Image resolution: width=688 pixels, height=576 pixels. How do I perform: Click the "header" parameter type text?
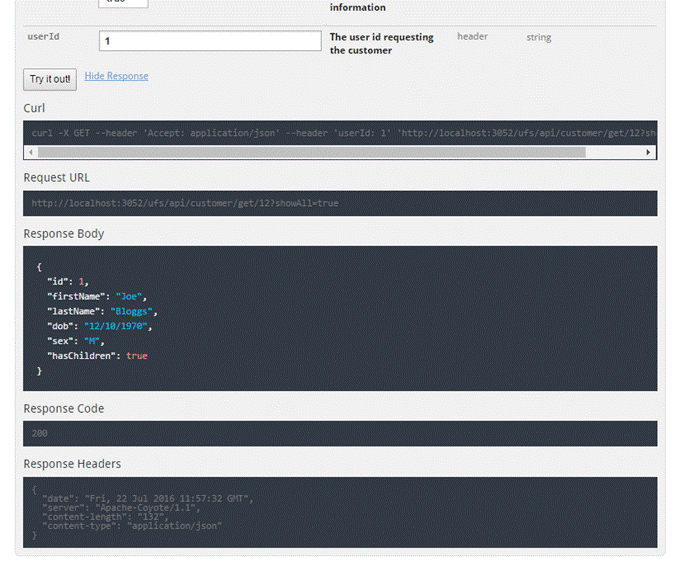pyautogui.click(x=472, y=37)
